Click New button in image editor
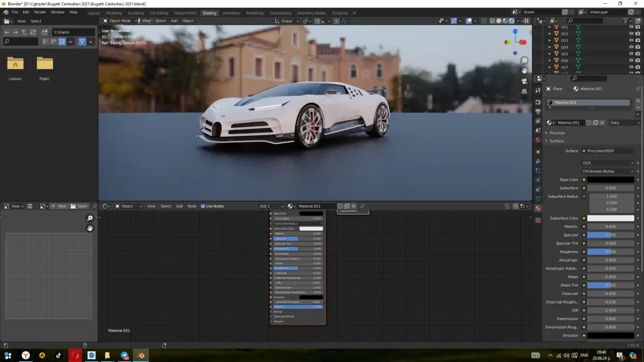 59,206
